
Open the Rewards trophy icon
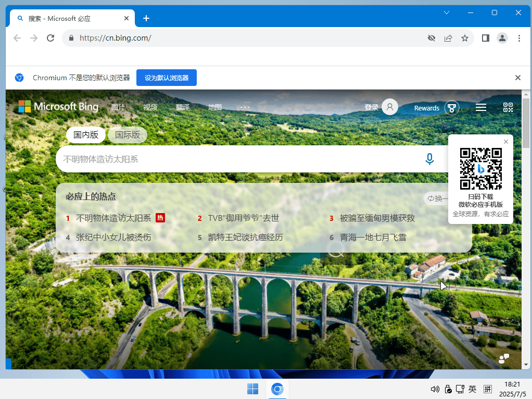click(451, 107)
